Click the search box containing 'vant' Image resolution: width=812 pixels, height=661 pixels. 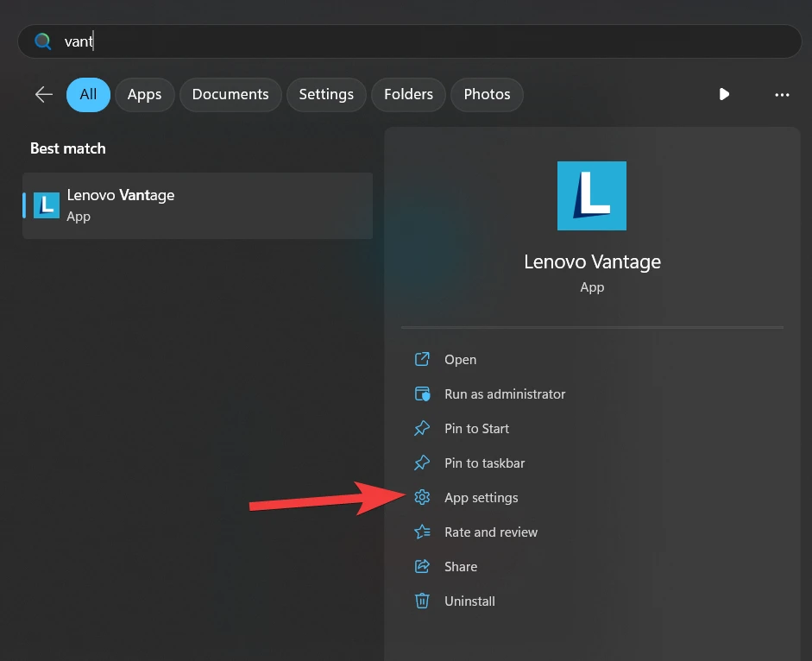point(410,41)
